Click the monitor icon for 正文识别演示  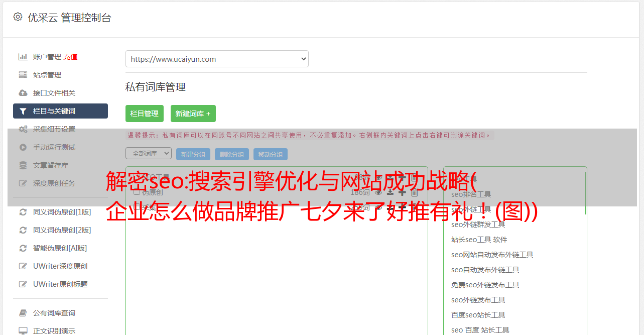pos(23,331)
